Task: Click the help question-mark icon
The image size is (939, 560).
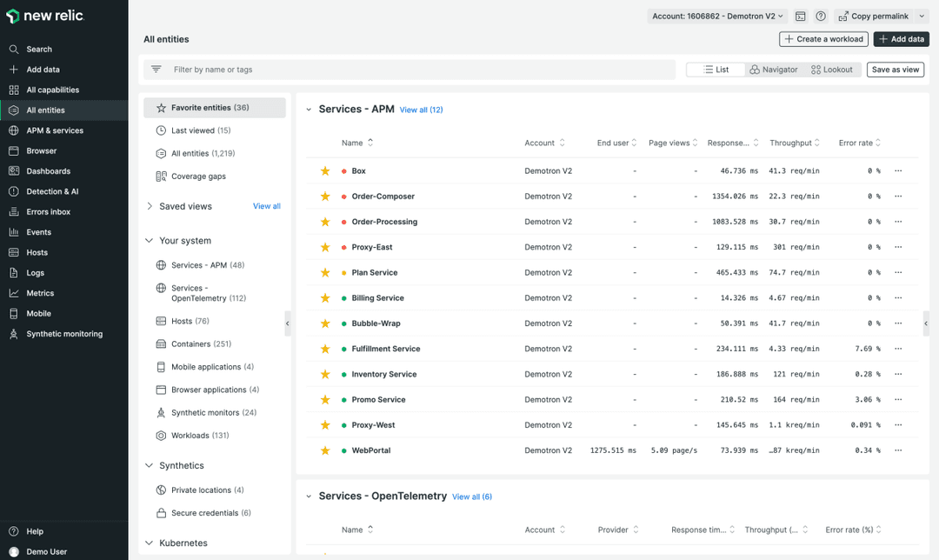Action: coord(820,16)
